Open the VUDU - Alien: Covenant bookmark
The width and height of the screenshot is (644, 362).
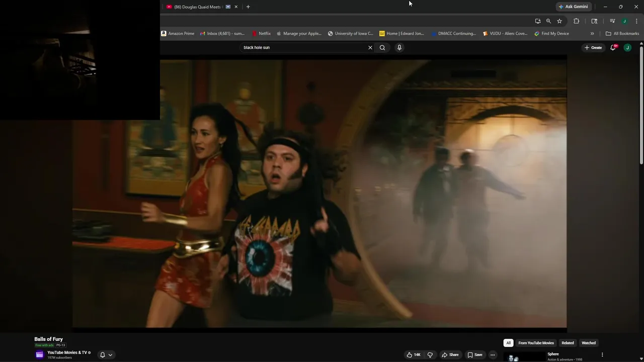pyautogui.click(x=505, y=34)
